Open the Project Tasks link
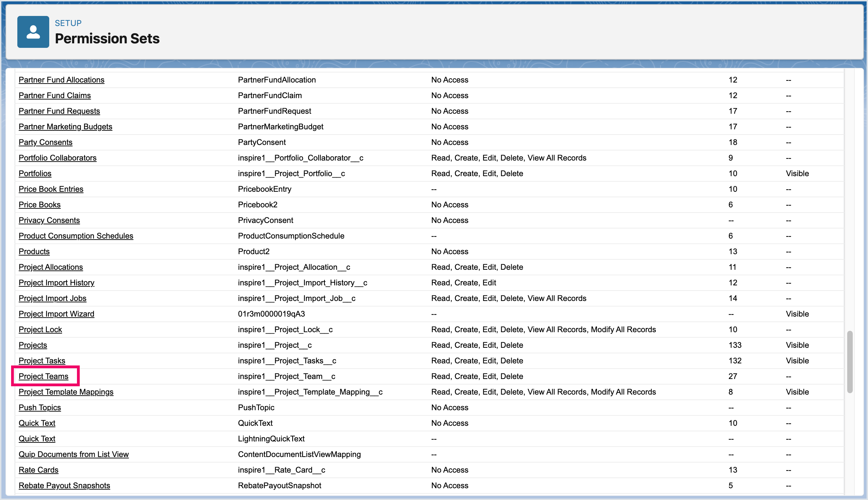 coord(42,361)
